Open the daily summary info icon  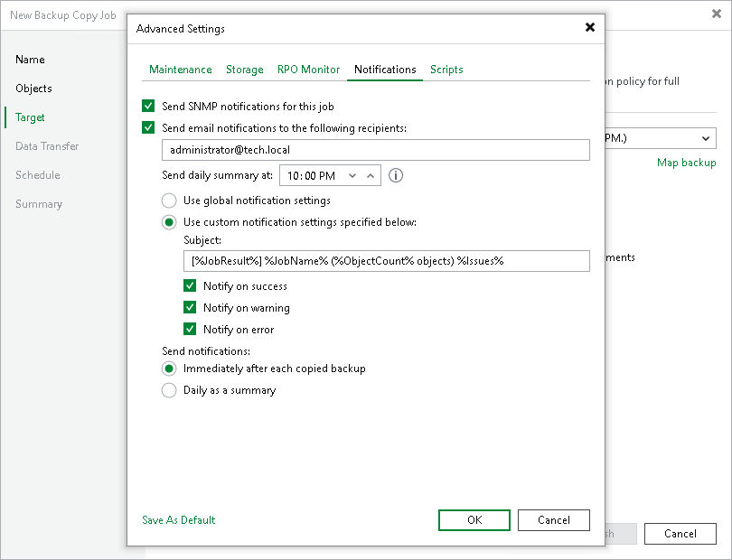[x=396, y=175]
